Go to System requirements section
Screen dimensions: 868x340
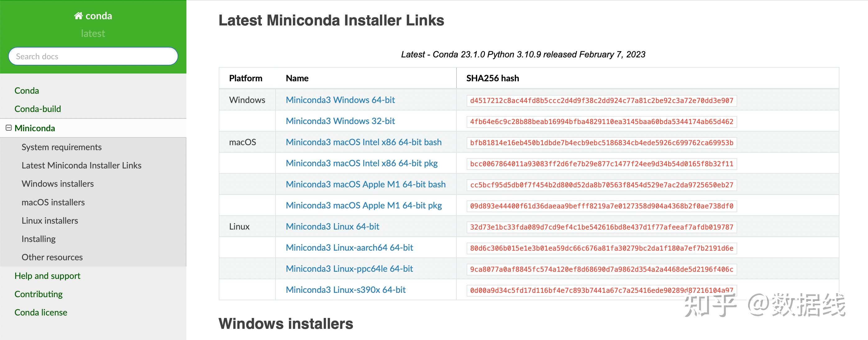coord(61,147)
